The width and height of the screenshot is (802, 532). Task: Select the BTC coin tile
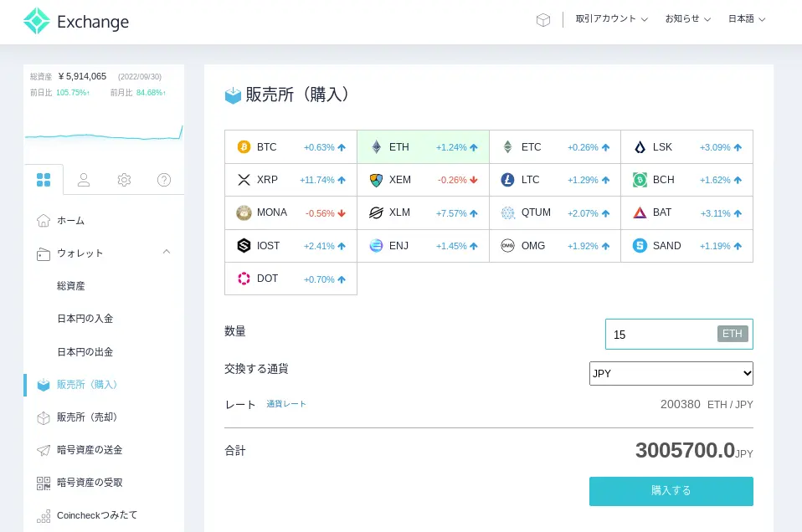pos(290,147)
